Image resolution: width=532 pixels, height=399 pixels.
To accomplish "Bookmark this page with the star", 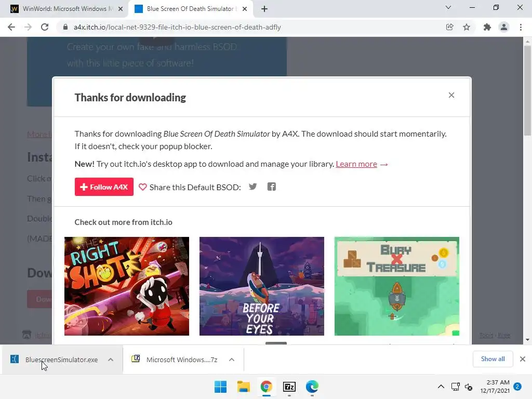I will coord(467,27).
